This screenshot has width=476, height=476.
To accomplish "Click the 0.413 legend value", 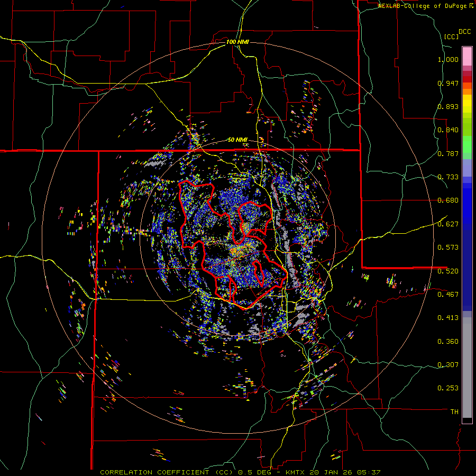I will pyautogui.click(x=448, y=318).
